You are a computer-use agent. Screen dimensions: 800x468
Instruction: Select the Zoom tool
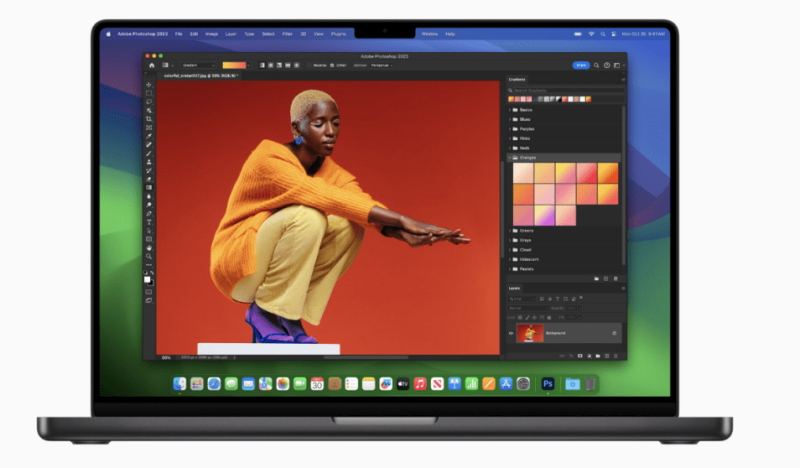[x=149, y=256]
